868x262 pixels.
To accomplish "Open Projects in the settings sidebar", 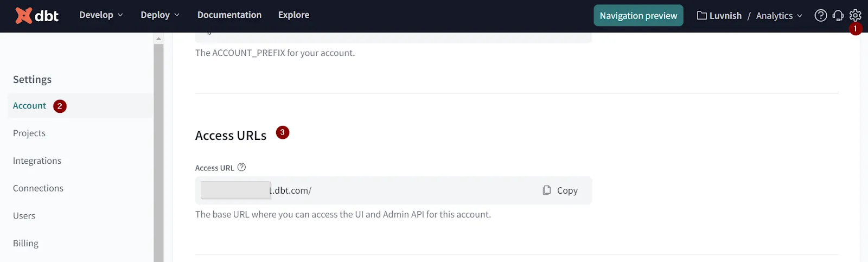I will point(29,133).
